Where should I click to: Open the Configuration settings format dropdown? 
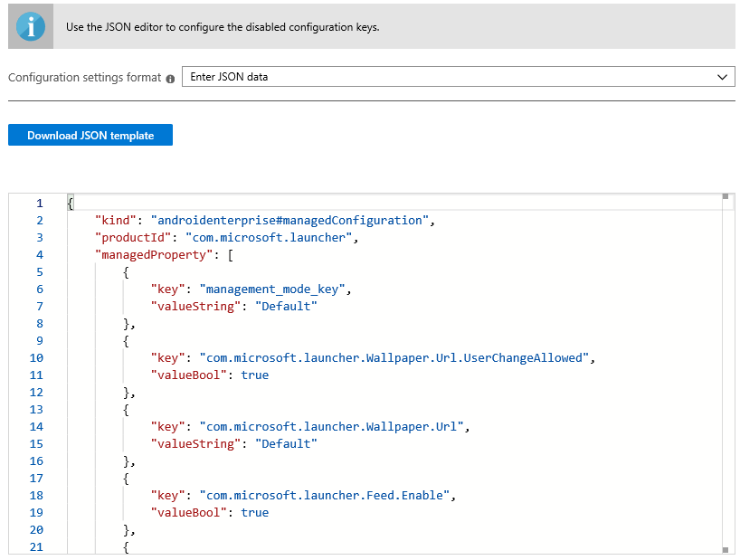coord(458,77)
